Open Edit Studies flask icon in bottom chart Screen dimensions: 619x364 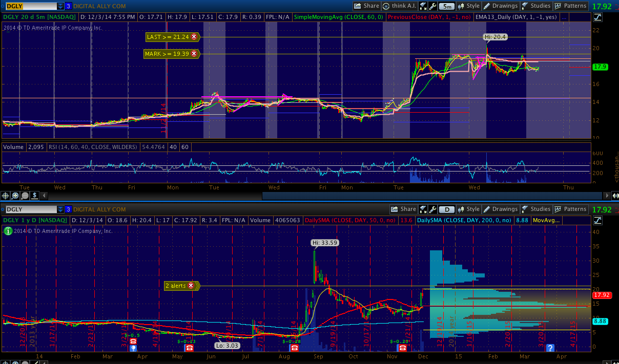point(526,209)
